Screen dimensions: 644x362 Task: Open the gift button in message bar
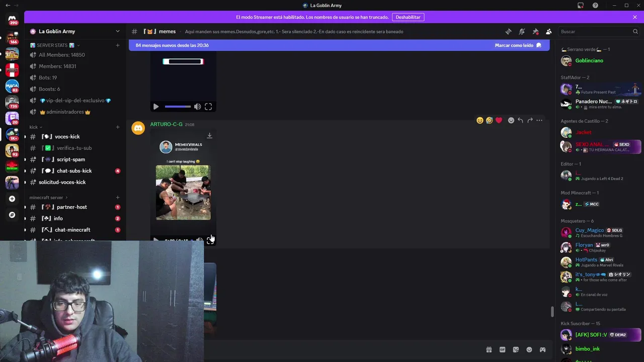(489, 349)
